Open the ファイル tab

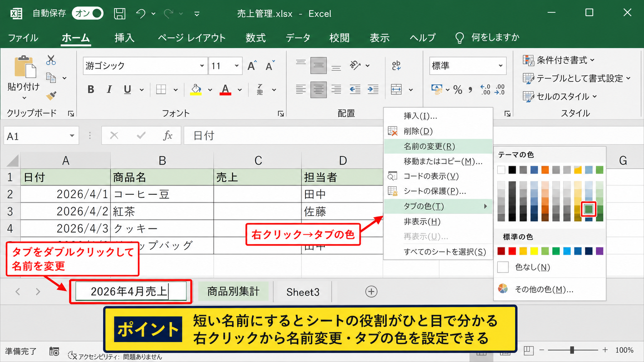pos(23,38)
